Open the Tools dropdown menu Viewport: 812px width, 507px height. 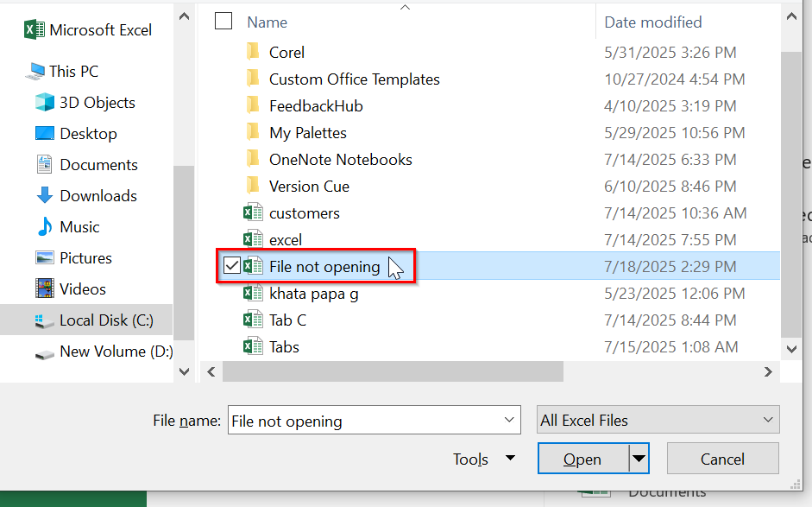[x=484, y=459]
